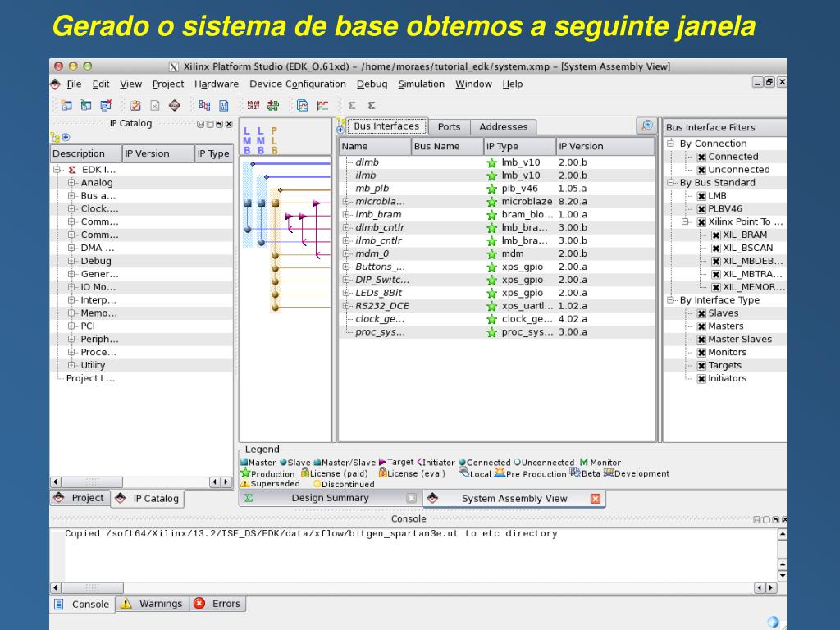Open the Warnings tab below the console
The height and width of the screenshot is (630, 840).
point(152,604)
